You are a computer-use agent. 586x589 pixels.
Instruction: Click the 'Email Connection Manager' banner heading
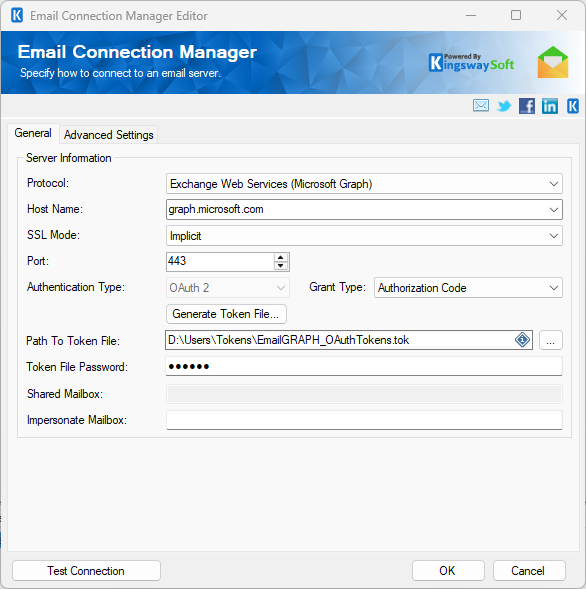137,52
